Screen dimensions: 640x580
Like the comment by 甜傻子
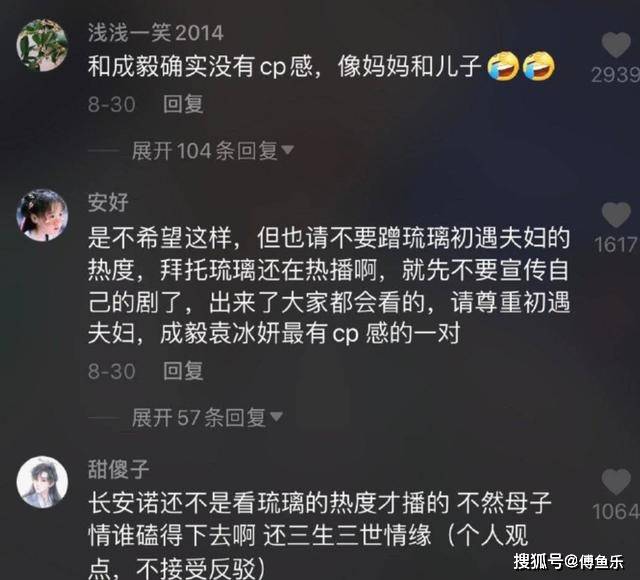(x=616, y=482)
